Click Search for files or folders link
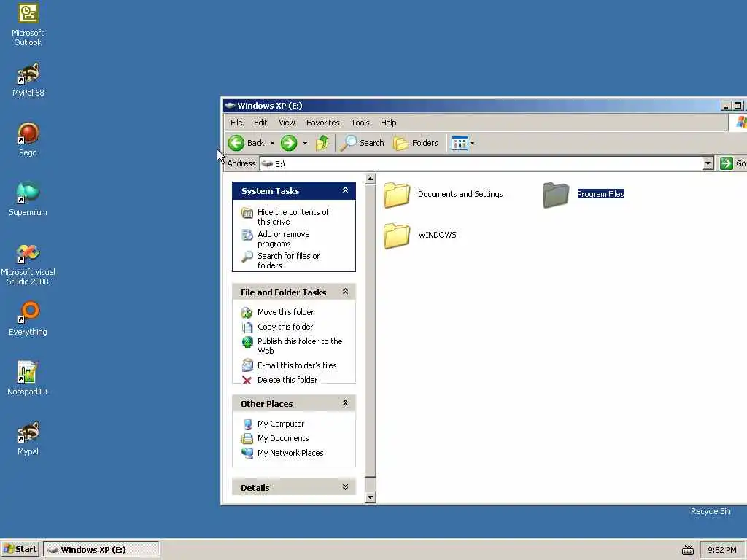The height and width of the screenshot is (560, 747). point(288,260)
